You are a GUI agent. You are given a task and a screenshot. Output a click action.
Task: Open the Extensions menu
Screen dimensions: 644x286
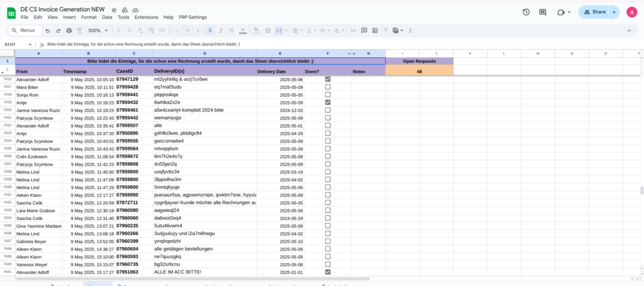point(146,17)
